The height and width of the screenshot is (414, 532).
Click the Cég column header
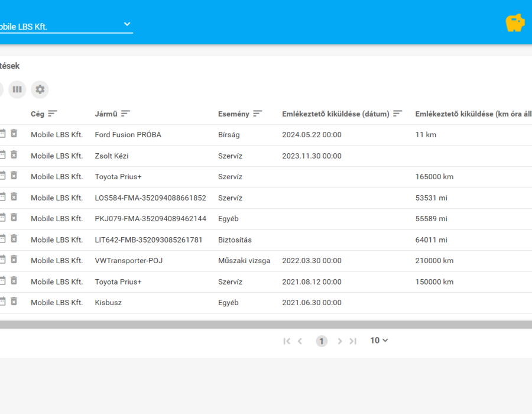click(38, 114)
